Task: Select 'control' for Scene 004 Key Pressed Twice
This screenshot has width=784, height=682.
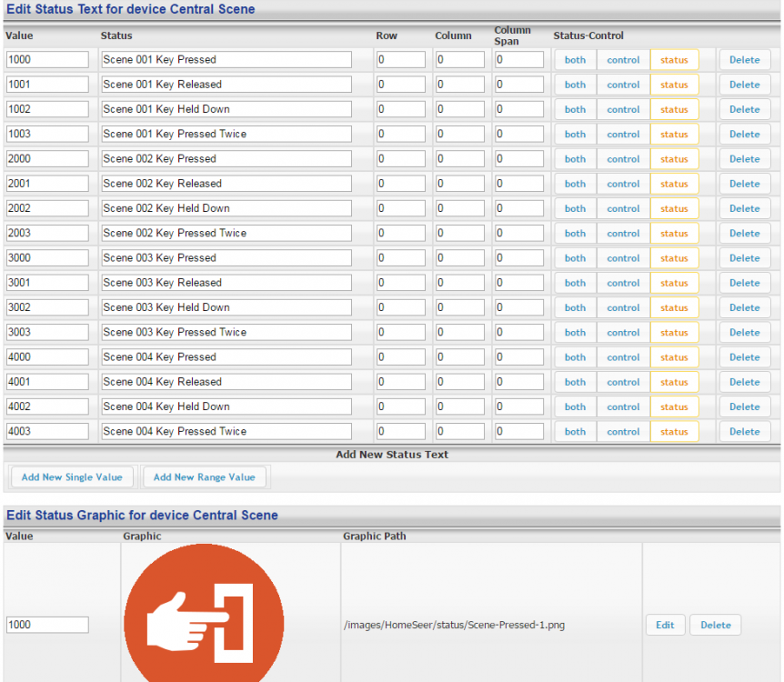Action: tap(623, 432)
